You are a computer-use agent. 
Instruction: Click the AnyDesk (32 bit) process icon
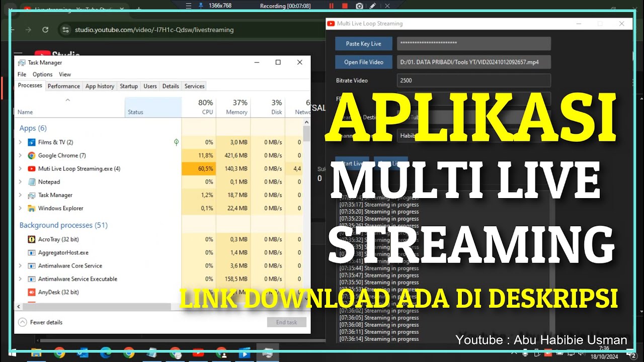pos(32,292)
